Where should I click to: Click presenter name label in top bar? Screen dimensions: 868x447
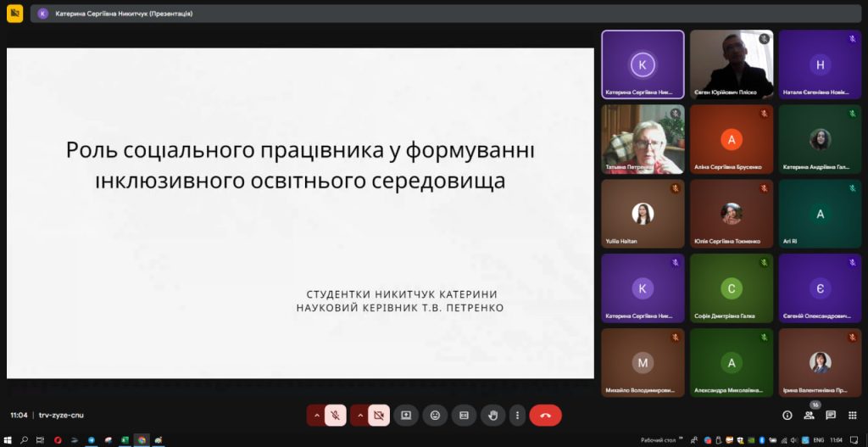[124, 14]
